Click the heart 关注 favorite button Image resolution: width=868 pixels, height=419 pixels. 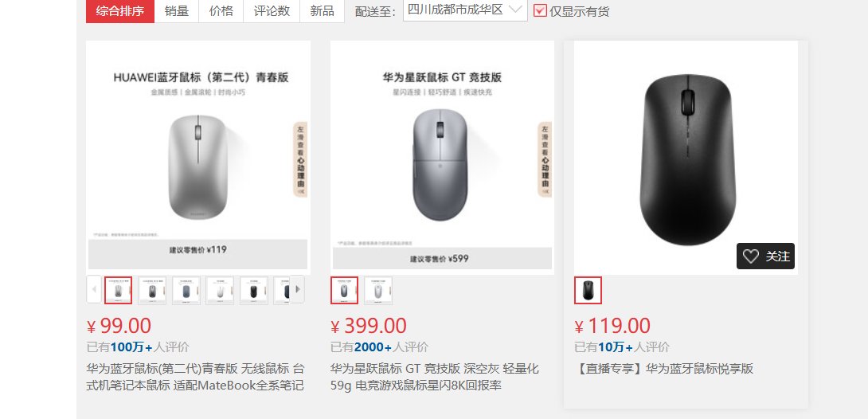(765, 256)
